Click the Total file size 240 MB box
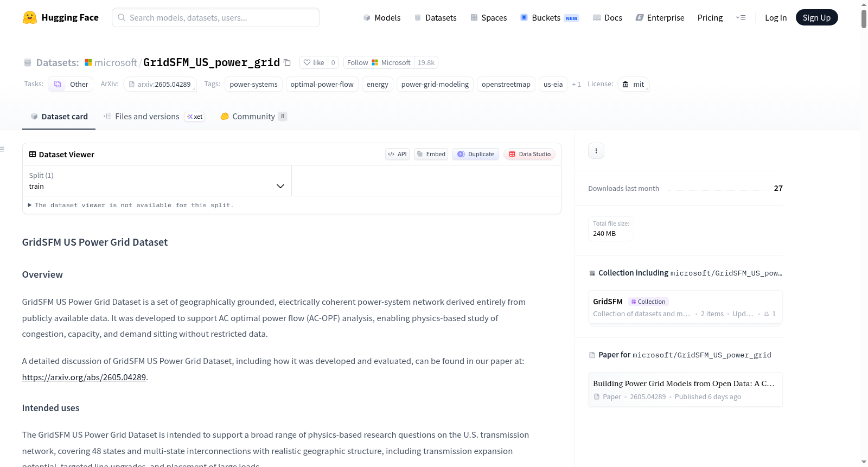Image resolution: width=868 pixels, height=467 pixels. 611,229
